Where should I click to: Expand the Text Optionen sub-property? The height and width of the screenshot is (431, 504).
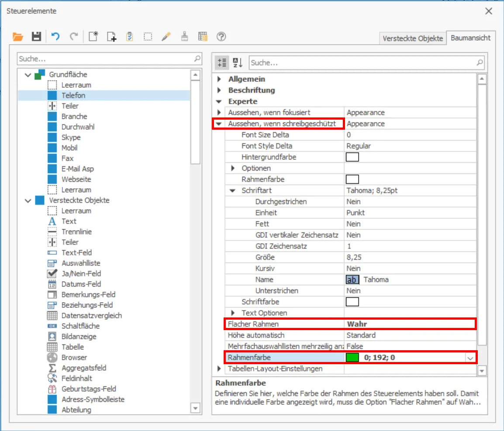233,313
